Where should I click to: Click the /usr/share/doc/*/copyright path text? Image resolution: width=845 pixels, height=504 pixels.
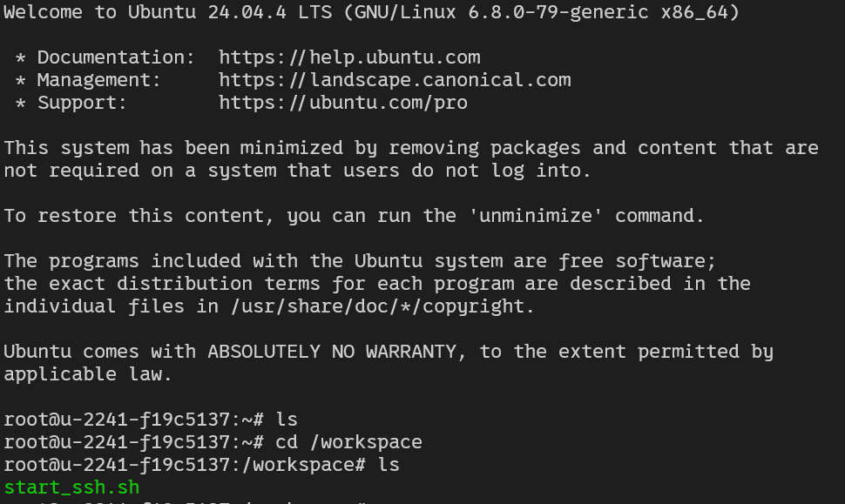coord(377,306)
